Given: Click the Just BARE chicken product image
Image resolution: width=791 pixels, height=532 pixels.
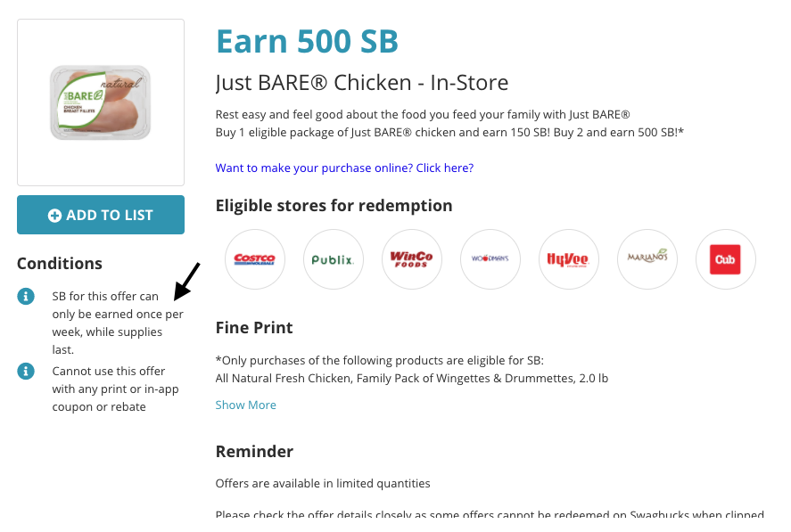Looking at the screenshot, I should tap(101, 102).
